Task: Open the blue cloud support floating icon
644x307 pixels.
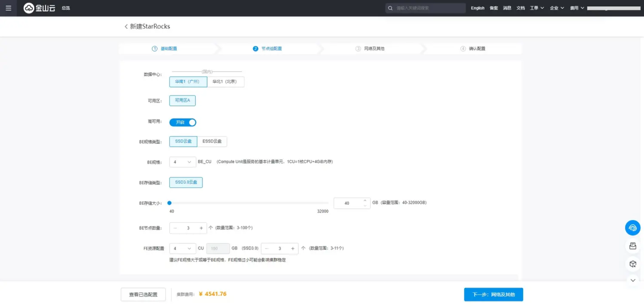Action: (633, 228)
